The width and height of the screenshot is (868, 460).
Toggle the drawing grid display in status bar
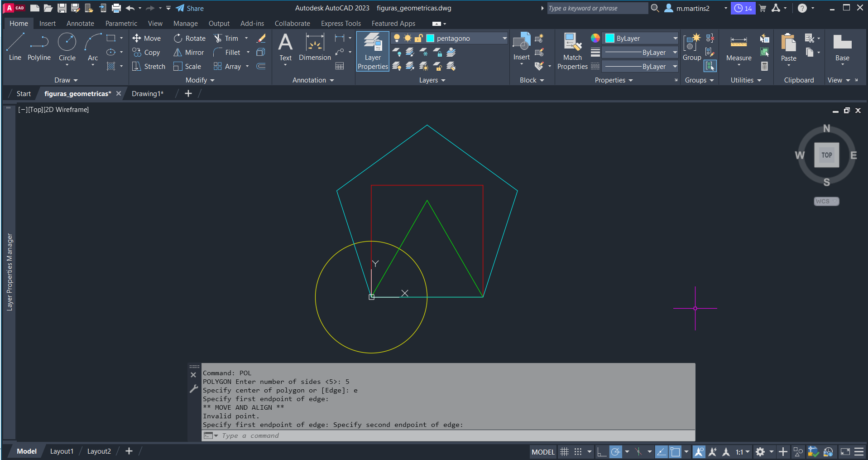pyautogui.click(x=564, y=452)
